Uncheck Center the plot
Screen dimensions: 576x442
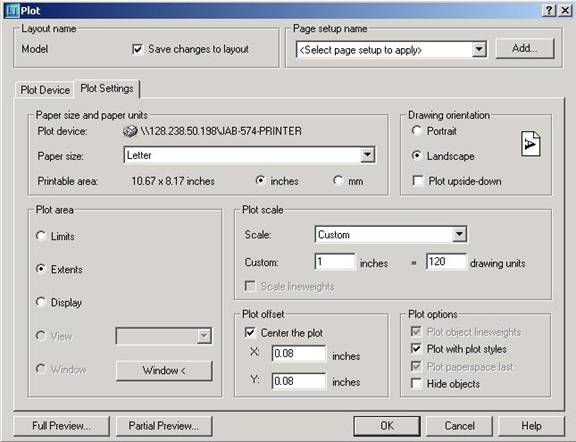(250, 333)
